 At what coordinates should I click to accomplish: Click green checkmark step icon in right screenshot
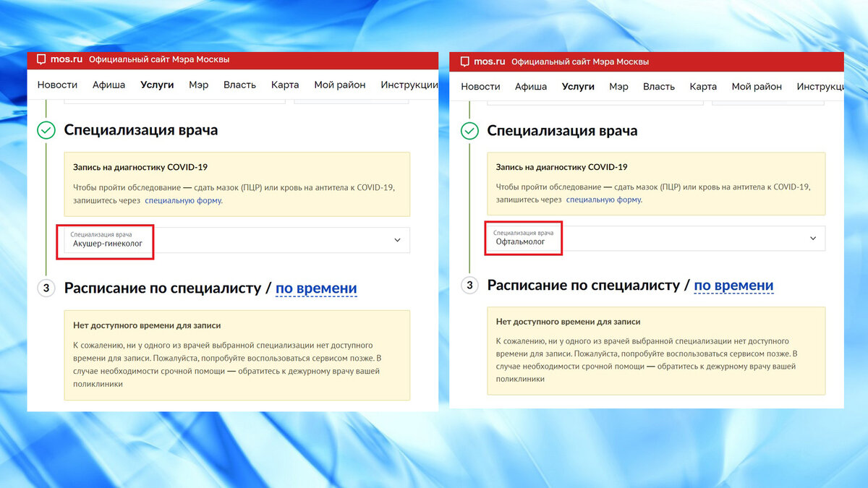pyautogui.click(x=469, y=131)
